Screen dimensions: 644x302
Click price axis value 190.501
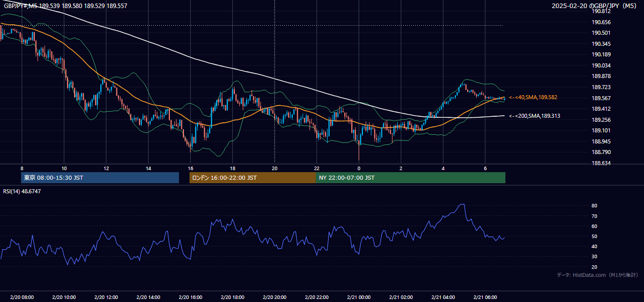(x=601, y=33)
